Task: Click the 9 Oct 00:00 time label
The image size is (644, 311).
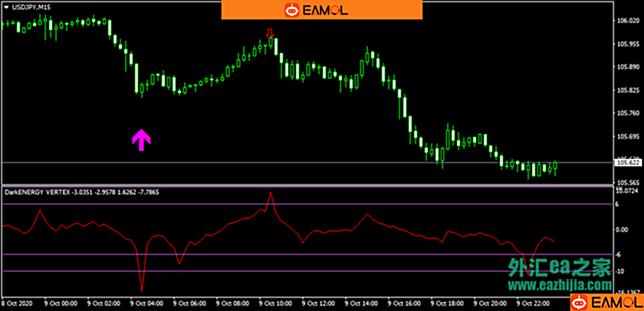Action: [x=61, y=304]
